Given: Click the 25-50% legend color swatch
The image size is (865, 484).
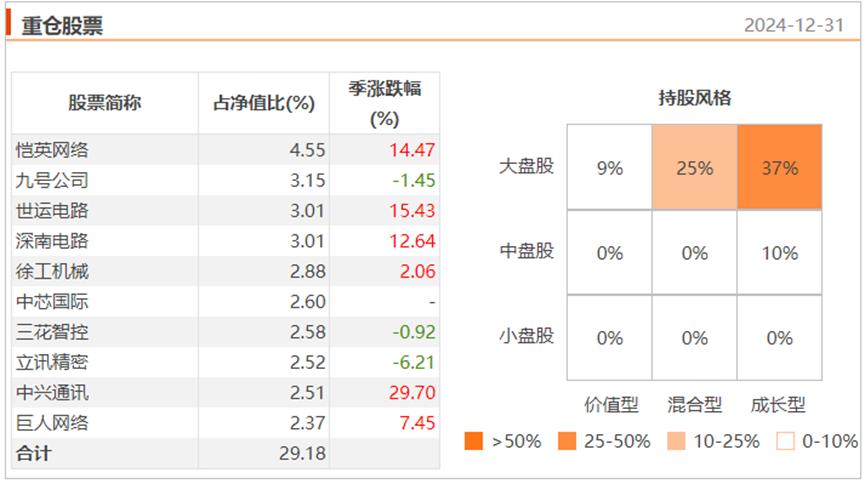Looking at the screenshot, I should [x=568, y=441].
